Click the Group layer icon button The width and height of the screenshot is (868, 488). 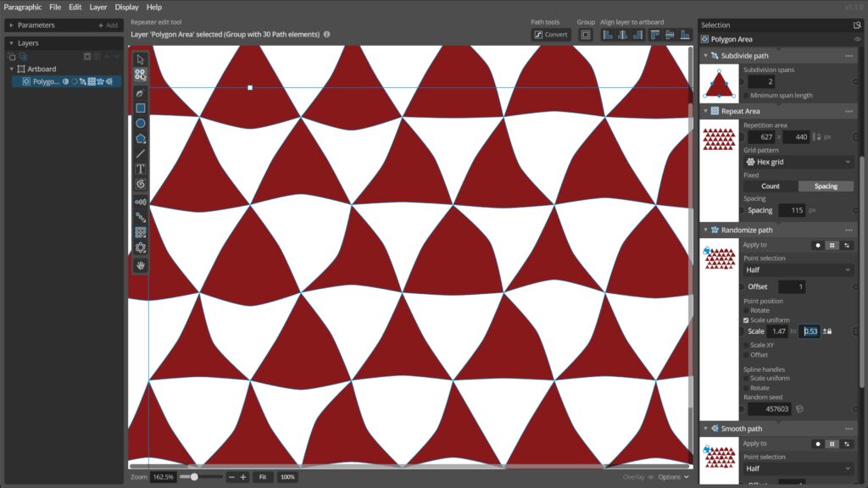585,35
